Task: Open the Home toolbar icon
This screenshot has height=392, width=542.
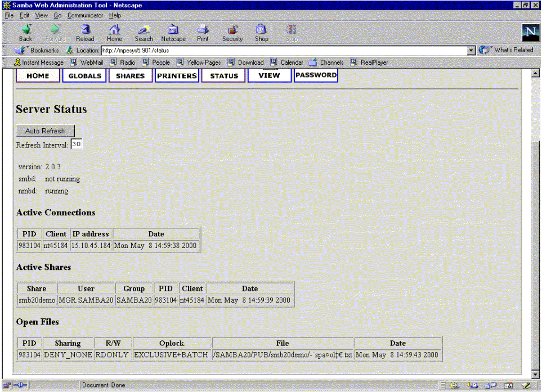Action: 114,33
